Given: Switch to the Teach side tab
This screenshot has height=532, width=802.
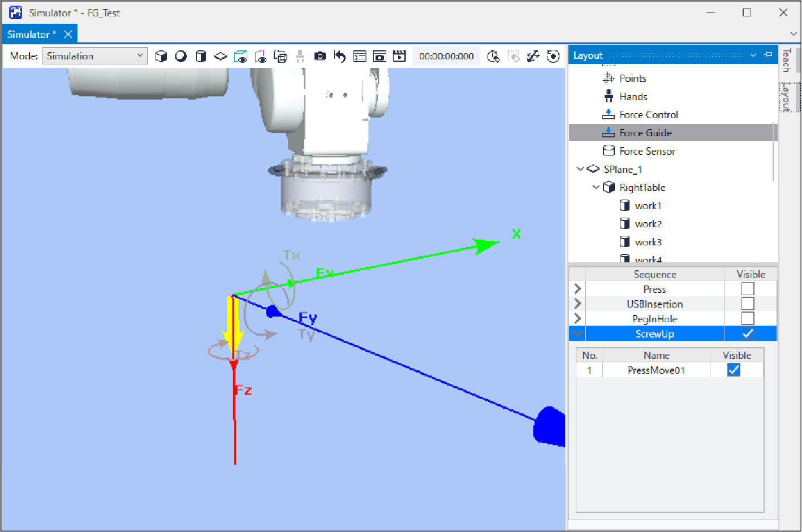Looking at the screenshot, I should point(786,60).
